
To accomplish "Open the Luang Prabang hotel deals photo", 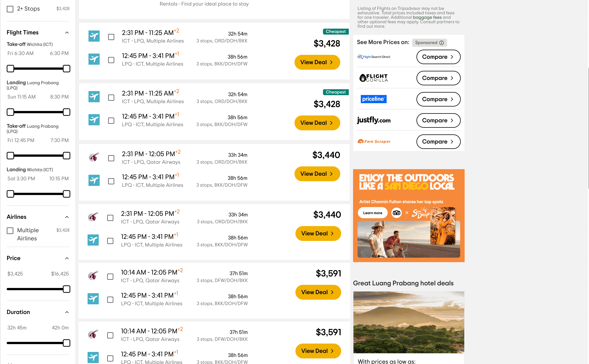I will tap(408, 322).
